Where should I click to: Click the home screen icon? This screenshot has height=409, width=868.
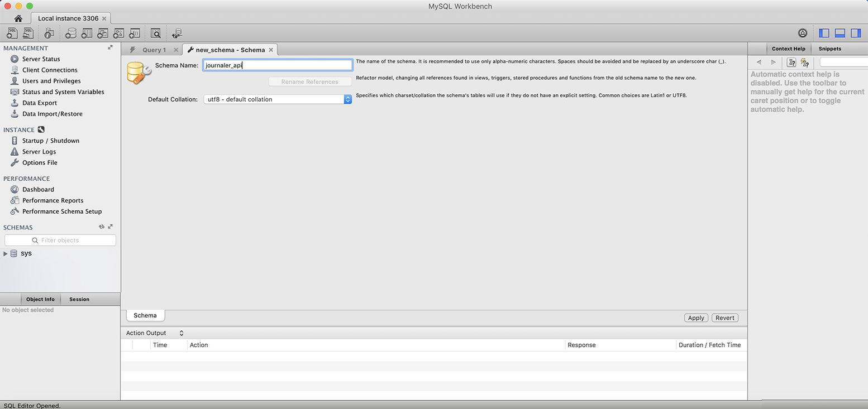[18, 18]
